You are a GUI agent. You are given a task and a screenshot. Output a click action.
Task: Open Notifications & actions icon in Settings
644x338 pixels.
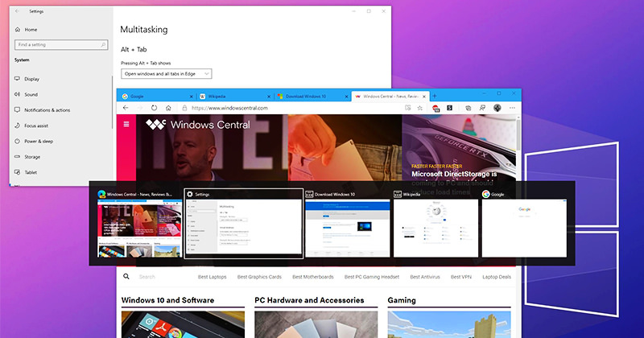click(x=17, y=109)
